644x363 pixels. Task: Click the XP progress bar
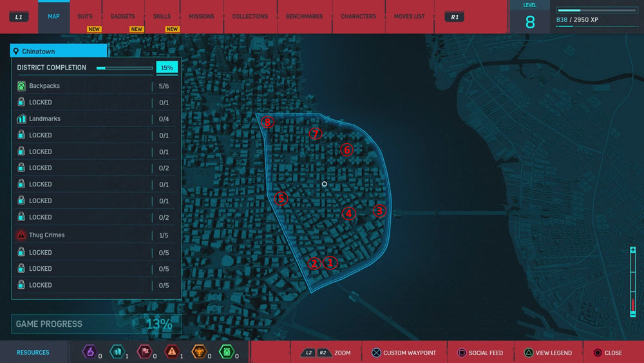point(597,10)
